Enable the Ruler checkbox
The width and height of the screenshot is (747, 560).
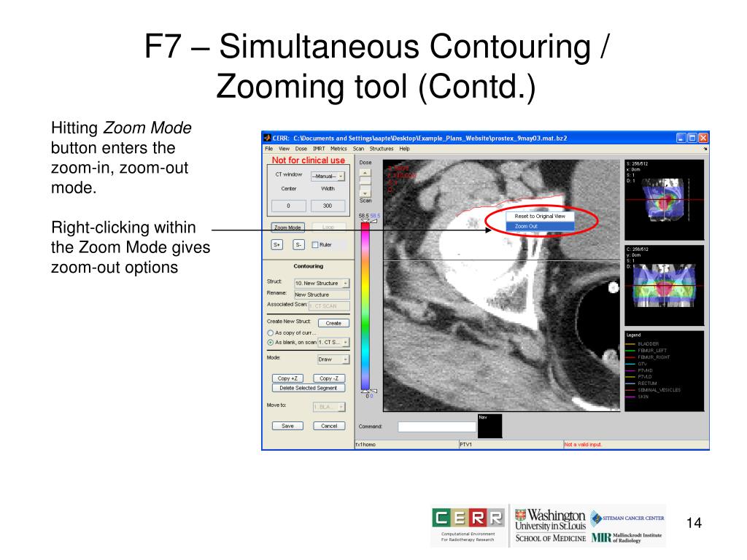coord(315,245)
